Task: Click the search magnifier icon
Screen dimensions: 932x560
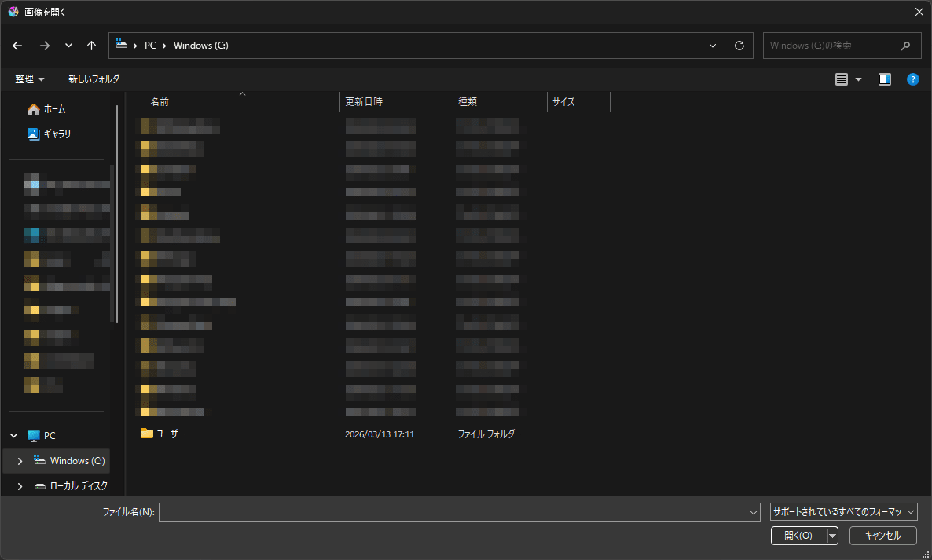Action: click(906, 46)
